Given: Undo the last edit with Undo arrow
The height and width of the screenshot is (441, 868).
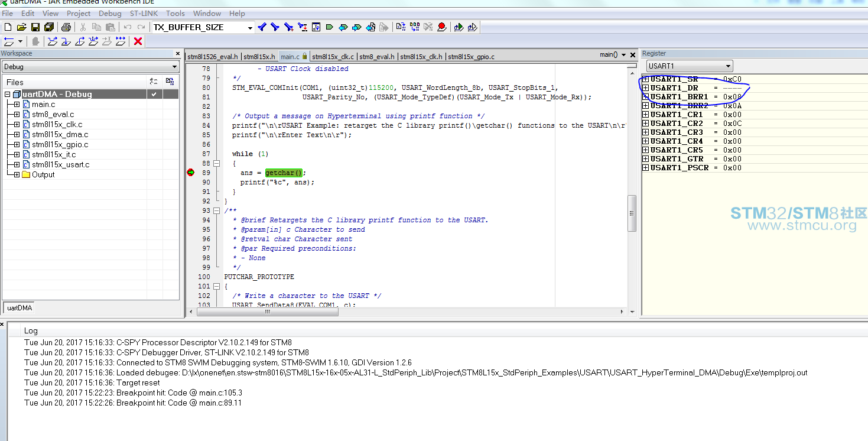Looking at the screenshot, I should coord(128,27).
